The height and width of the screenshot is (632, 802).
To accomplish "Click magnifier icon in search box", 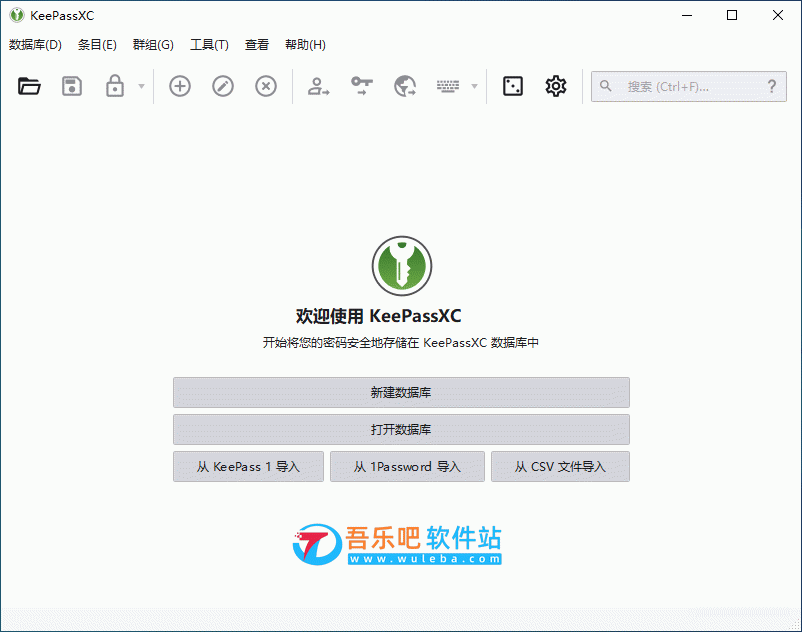I will click(x=606, y=86).
